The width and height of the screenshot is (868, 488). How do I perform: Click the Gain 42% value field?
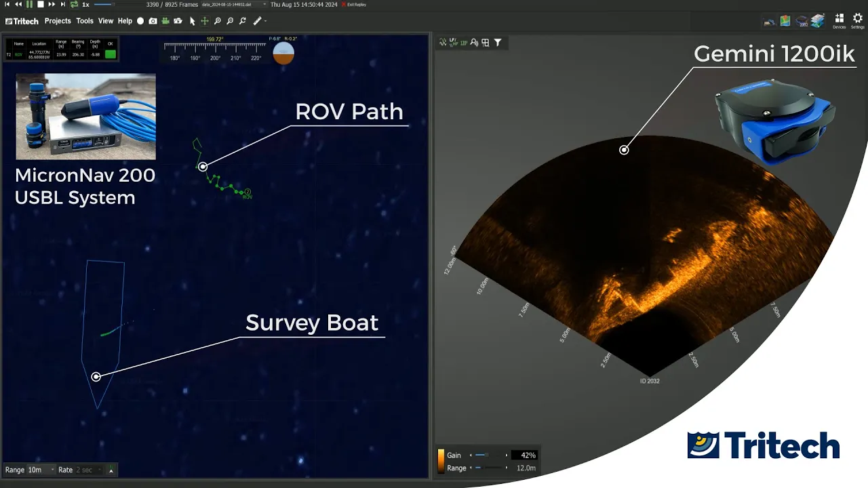click(524, 455)
